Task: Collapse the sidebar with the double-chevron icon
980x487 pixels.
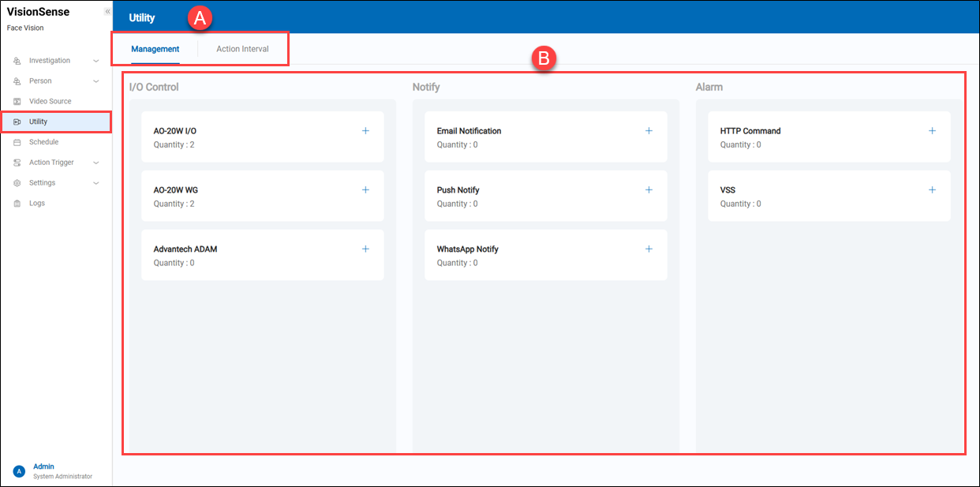Action: 107,12
